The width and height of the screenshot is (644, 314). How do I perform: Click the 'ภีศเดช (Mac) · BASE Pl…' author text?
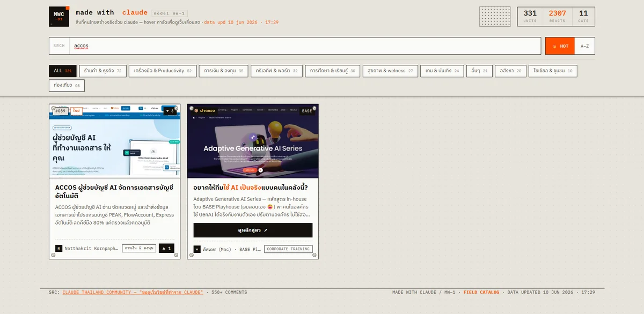pyautogui.click(x=232, y=249)
